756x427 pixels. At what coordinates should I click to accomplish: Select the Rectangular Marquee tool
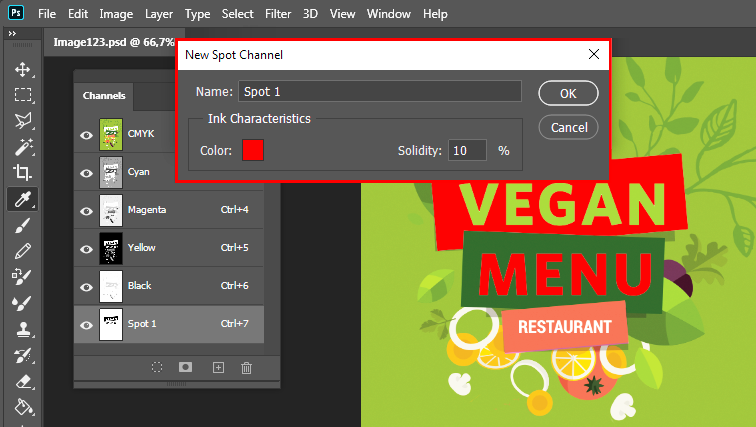[x=22, y=95]
